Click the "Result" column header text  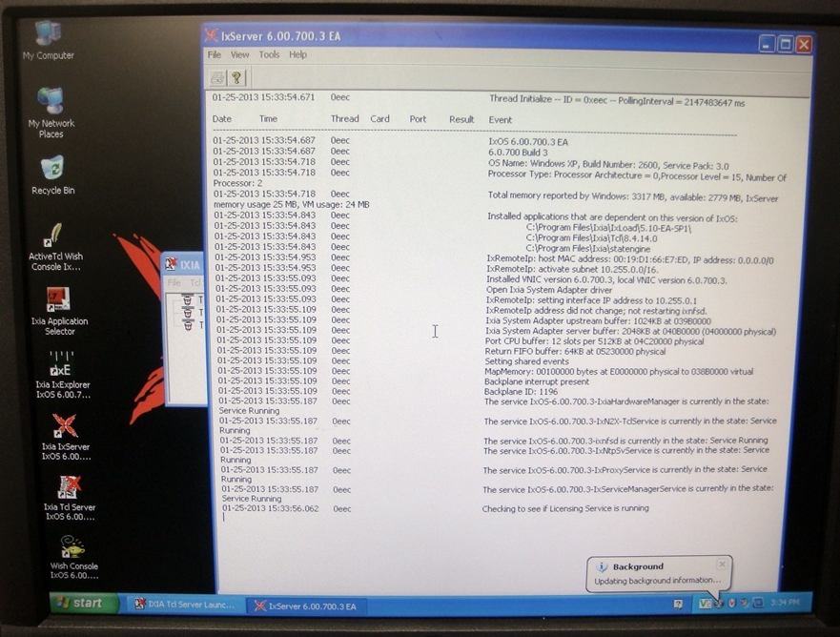(x=461, y=119)
